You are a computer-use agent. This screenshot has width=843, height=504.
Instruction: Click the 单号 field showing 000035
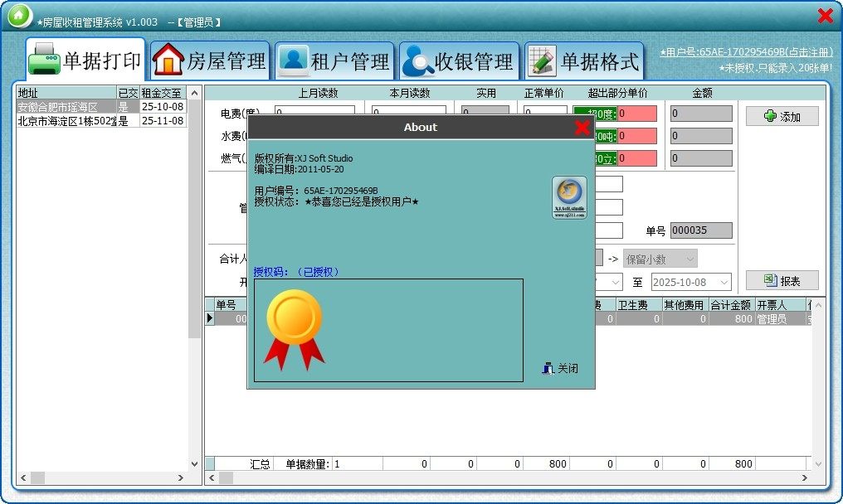701,230
